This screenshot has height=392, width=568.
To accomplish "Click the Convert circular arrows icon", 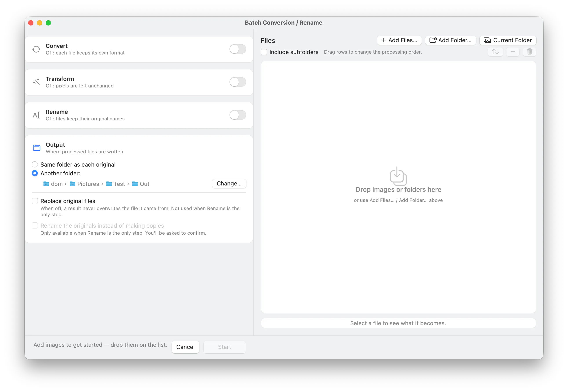I will click(x=36, y=49).
